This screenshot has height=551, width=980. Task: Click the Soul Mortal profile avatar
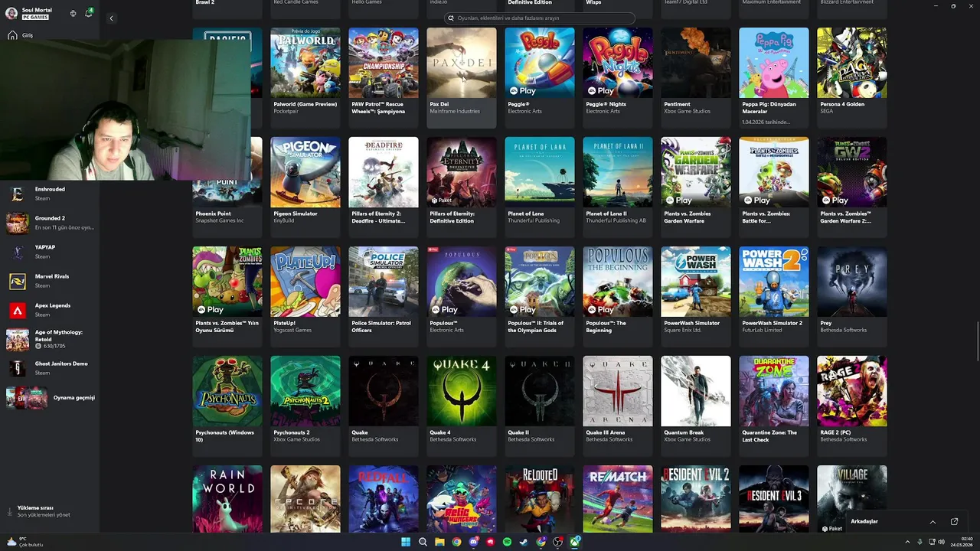(11, 13)
